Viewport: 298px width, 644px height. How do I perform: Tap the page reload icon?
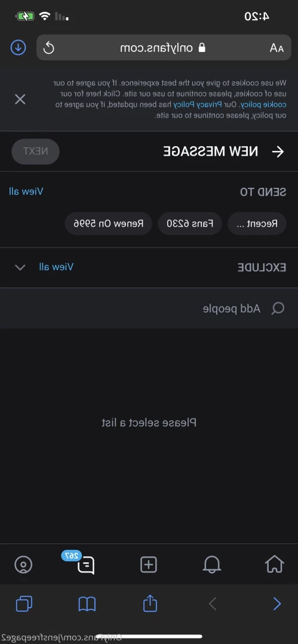(x=48, y=48)
